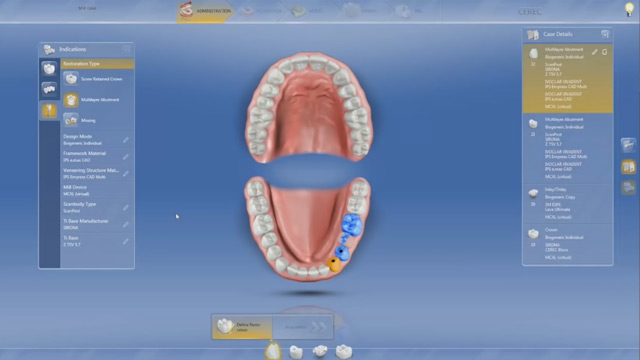Click the Define Restoration step button
The image size is (640, 360).
pyautogui.click(x=242, y=327)
